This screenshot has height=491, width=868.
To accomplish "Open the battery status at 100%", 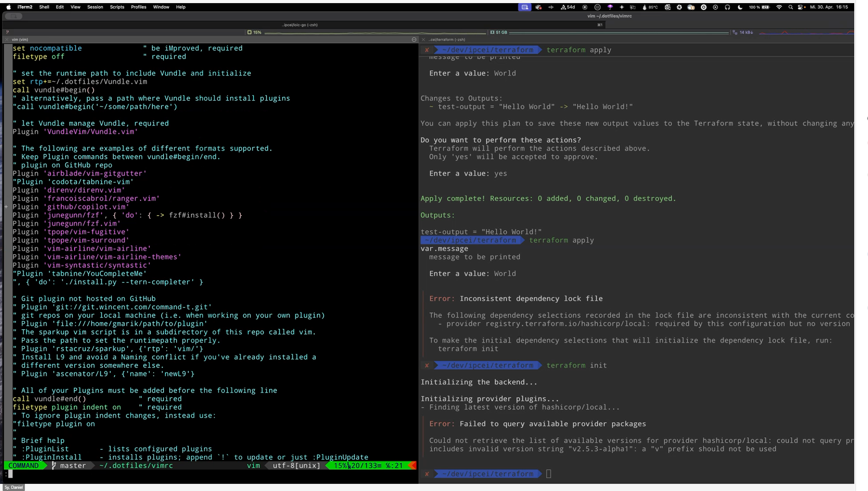I will (x=759, y=7).
